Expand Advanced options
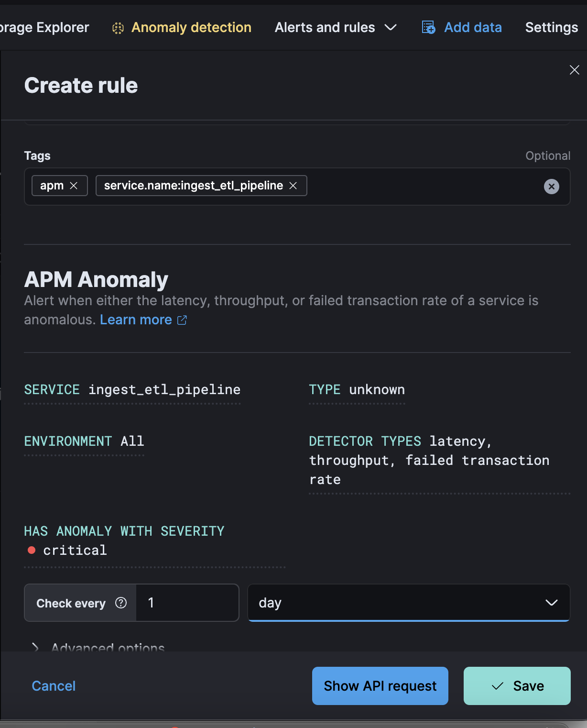This screenshot has width=587, height=728. [x=35, y=647]
